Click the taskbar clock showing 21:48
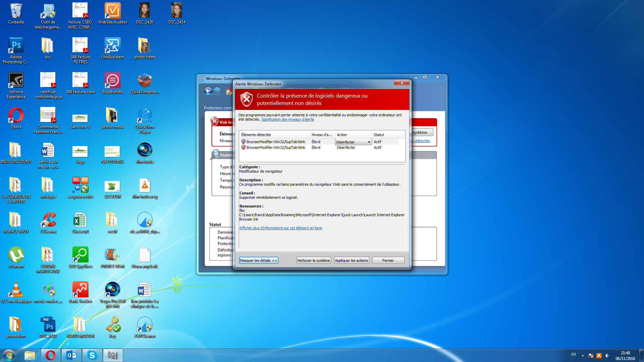Image resolution: width=644 pixels, height=362 pixels. click(x=625, y=356)
